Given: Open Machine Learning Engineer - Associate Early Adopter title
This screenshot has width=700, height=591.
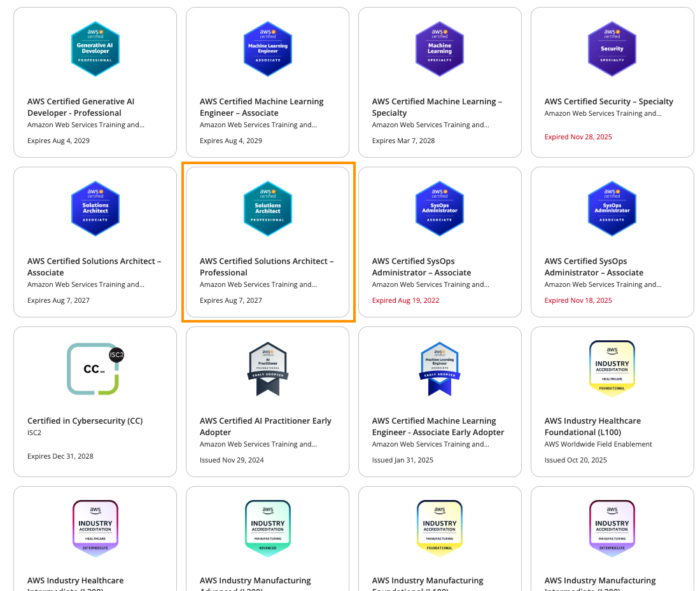Looking at the screenshot, I should click(x=438, y=426).
